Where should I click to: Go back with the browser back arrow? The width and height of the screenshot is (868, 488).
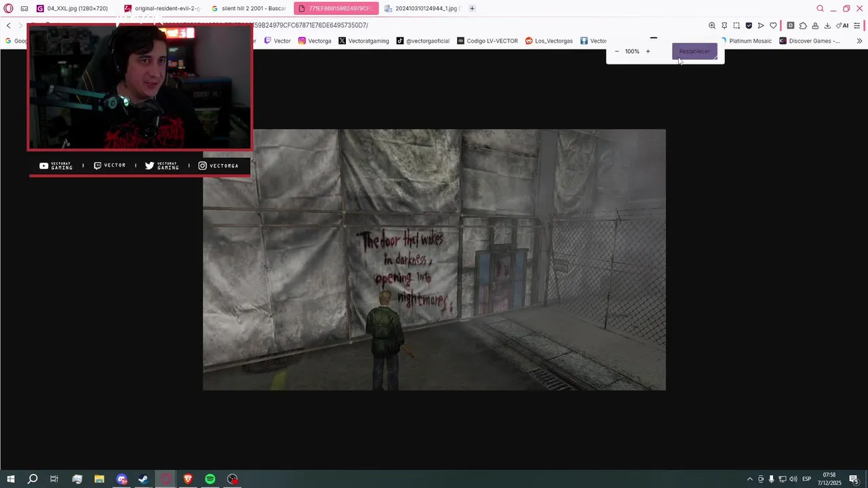tap(8, 26)
